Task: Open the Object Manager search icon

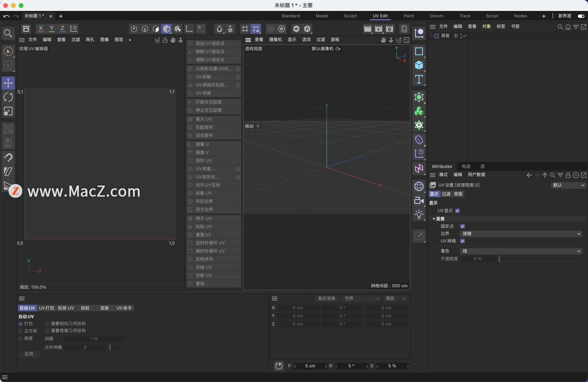Action: coord(560,27)
